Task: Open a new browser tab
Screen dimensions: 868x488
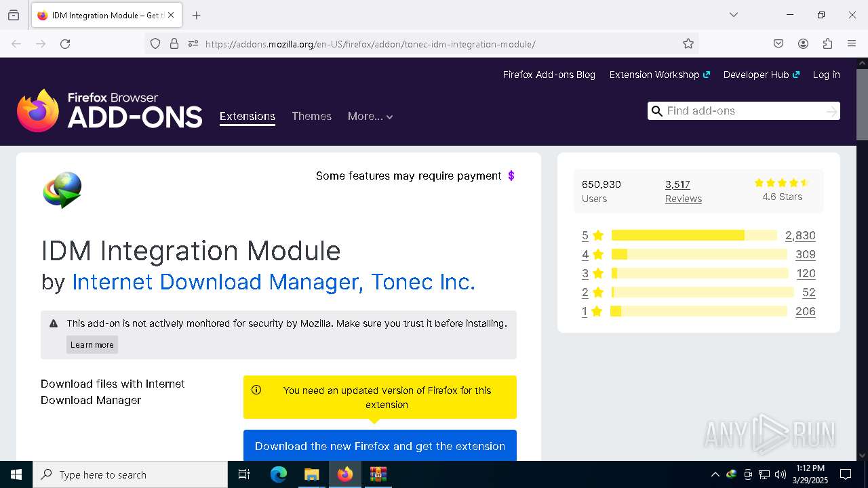Action: tap(196, 15)
